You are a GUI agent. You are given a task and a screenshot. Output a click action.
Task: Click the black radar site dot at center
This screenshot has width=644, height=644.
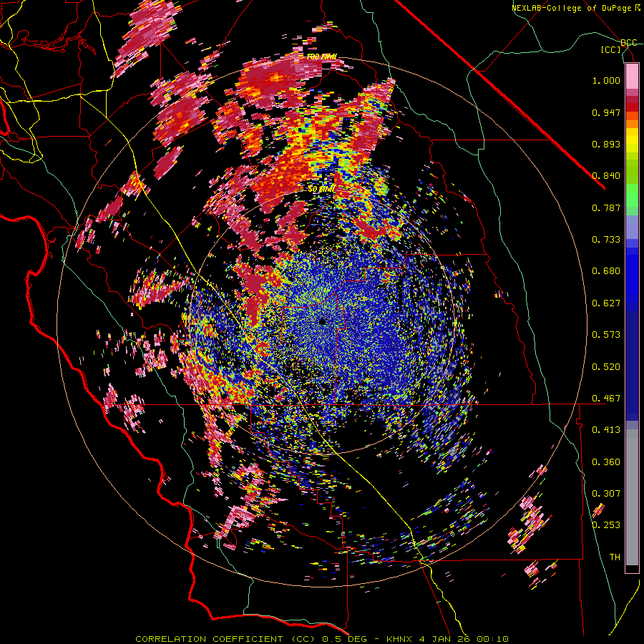(x=323, y=322)
